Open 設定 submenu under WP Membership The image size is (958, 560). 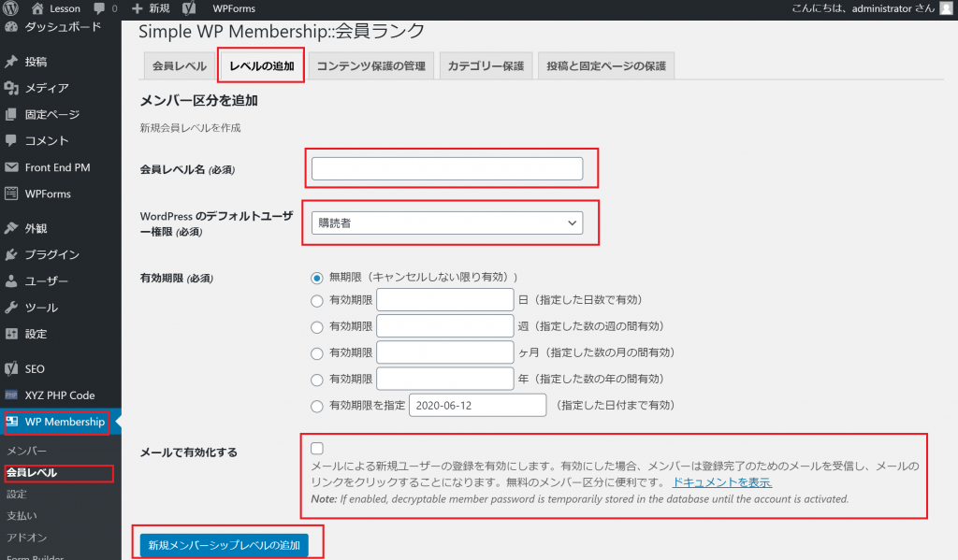(x=17, y=494)
